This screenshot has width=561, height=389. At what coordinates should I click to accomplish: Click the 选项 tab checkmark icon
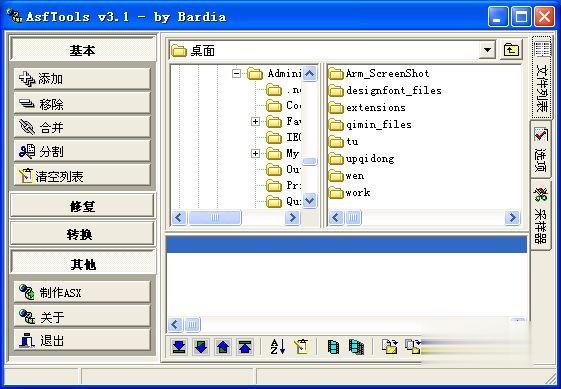coord(541,135)
